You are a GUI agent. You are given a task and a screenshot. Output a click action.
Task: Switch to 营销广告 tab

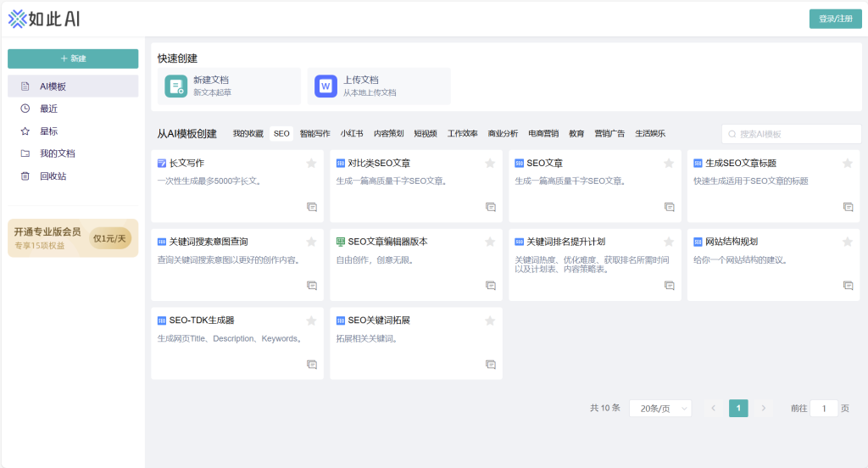pyautogui.click(x=609, y=133)
